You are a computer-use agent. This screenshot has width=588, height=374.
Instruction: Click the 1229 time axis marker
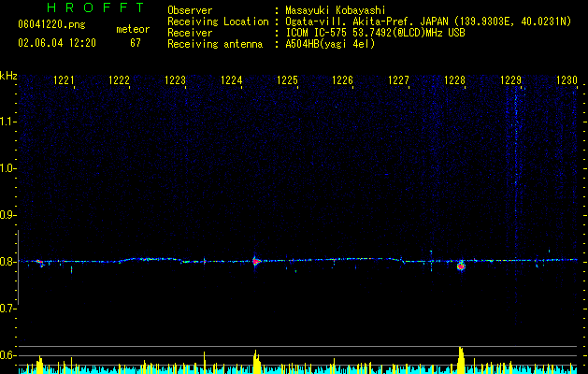(510, 80)
